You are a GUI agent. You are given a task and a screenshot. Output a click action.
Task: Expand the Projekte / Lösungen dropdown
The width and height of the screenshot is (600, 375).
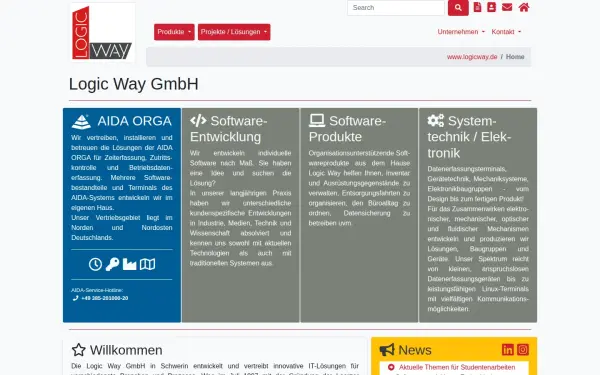pyautogui.click(x=234, y=32)
